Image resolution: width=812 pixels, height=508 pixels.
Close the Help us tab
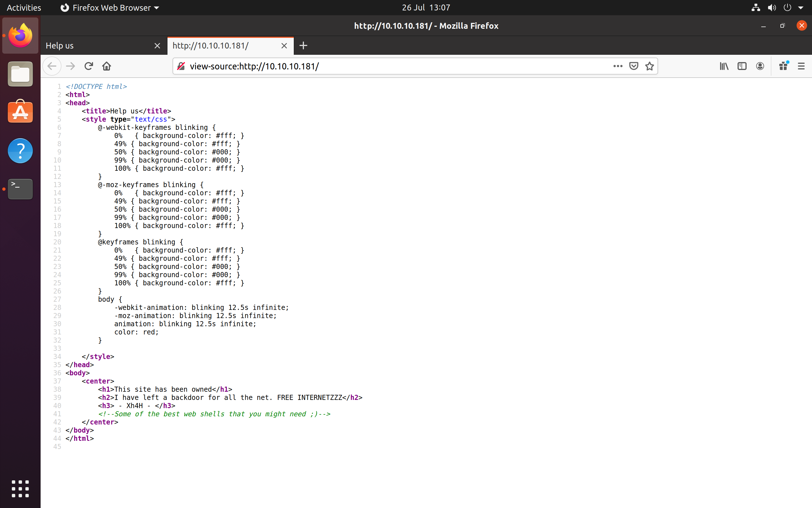click(157, 46)
